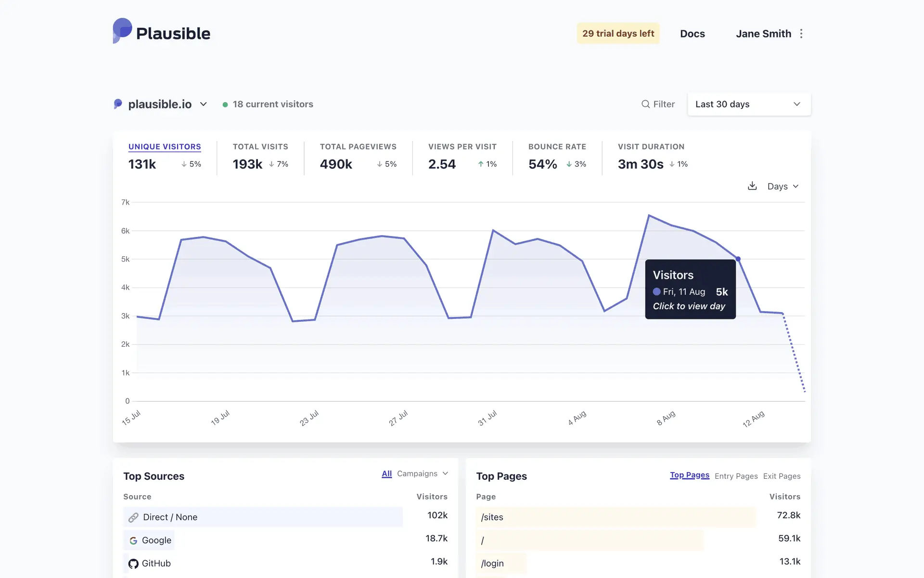This screenshot has height=578, width=924.
Task: Click the plausible.io site favicon
Action: [x=118, y=104]
